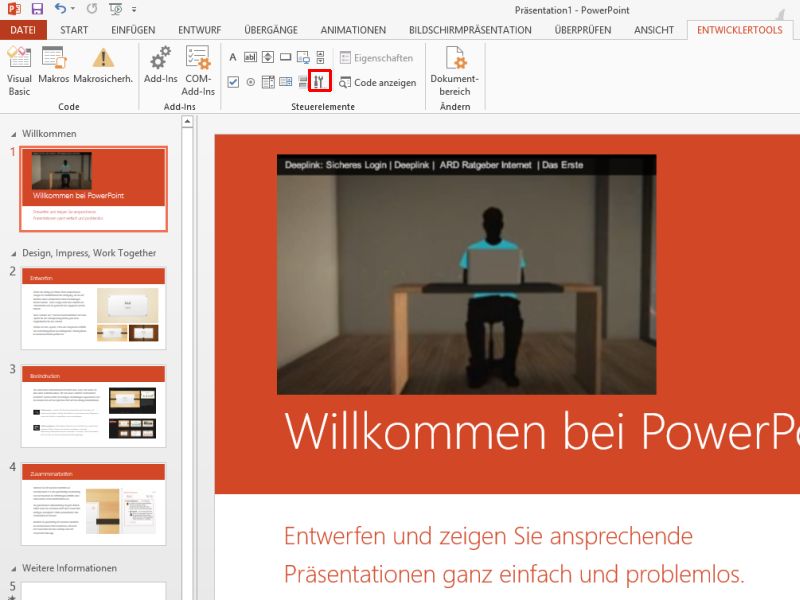Screen dimensions: 800x600
Task: Open the undo history dropdown
Action: pos(73,9)
